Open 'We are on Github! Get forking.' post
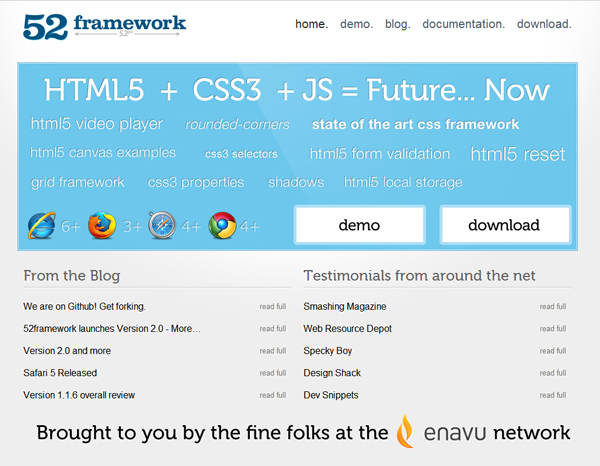 click(84, 306)
